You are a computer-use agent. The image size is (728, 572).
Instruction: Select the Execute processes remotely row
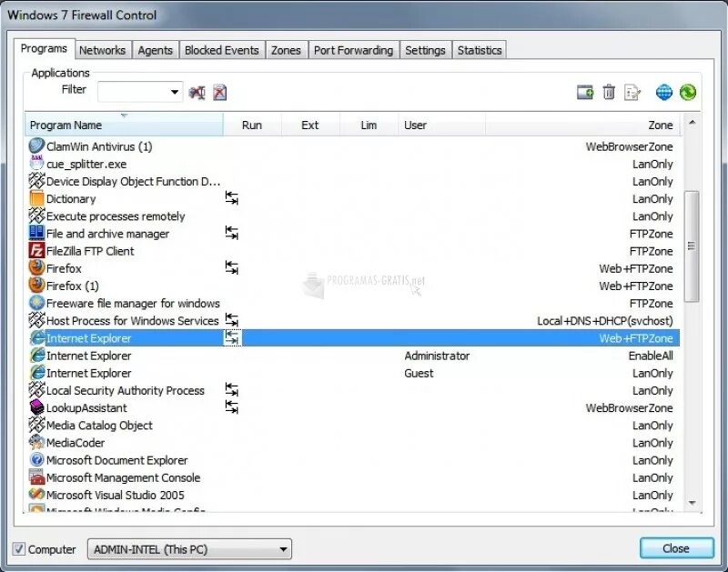point(352,216)
